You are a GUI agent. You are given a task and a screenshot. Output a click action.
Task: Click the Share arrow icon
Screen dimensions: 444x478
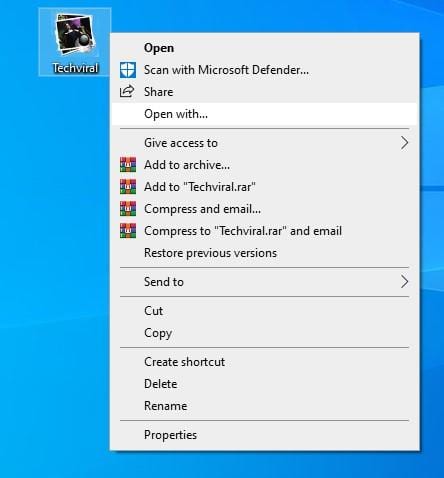pyautogui.click(x=127, y=91)
